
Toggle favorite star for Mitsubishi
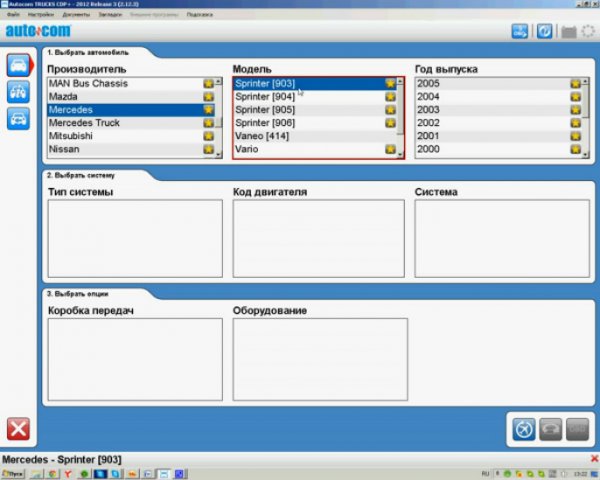[x=209, y=136]
